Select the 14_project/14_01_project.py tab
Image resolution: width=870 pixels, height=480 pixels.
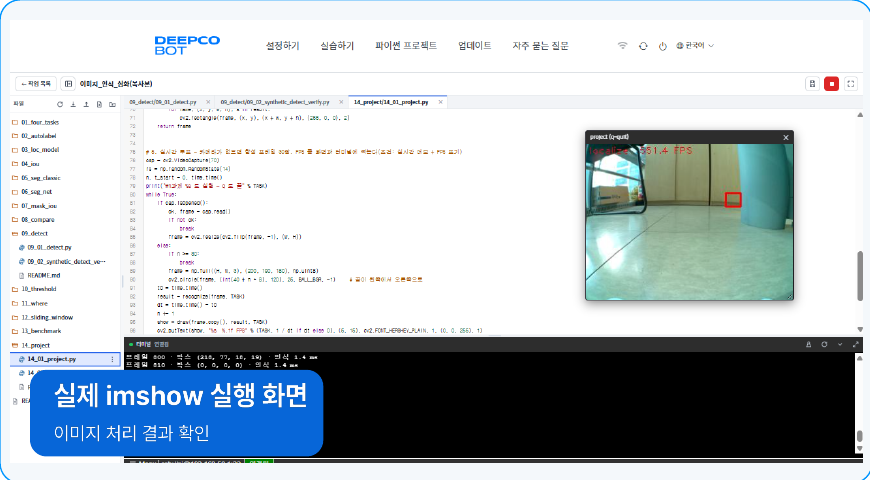tap(391, 102)
